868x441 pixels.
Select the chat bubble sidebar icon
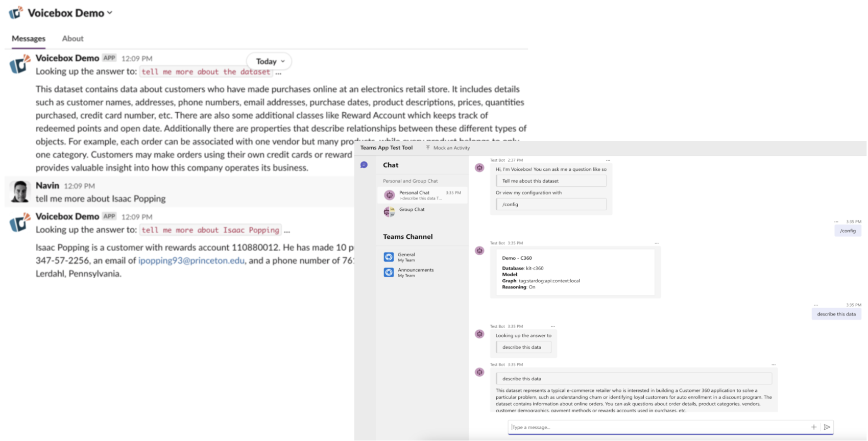pyautogui.click(x=364, y=165)
